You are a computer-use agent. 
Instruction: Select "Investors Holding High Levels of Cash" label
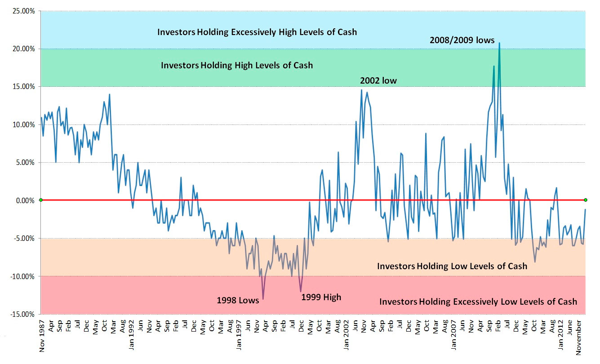coord(237,66)
